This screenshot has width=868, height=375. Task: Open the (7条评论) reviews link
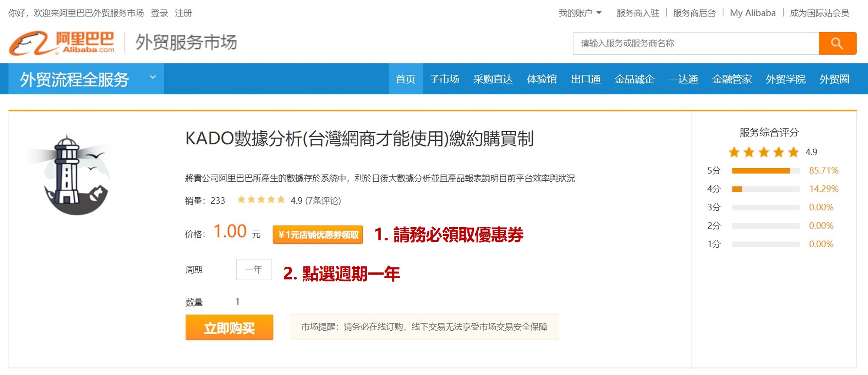click(x=323, y=200)
